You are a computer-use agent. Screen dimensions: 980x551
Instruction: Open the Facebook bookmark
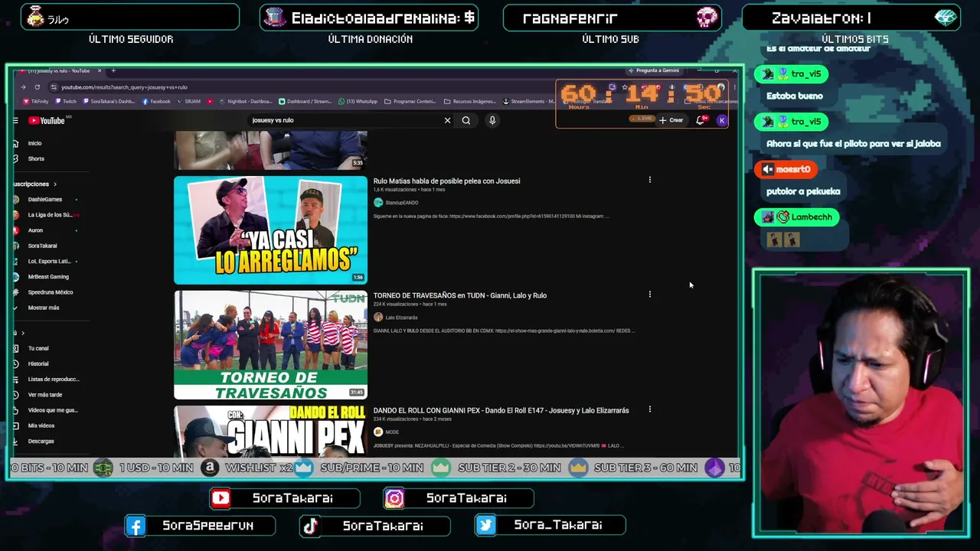coord(156,101)
